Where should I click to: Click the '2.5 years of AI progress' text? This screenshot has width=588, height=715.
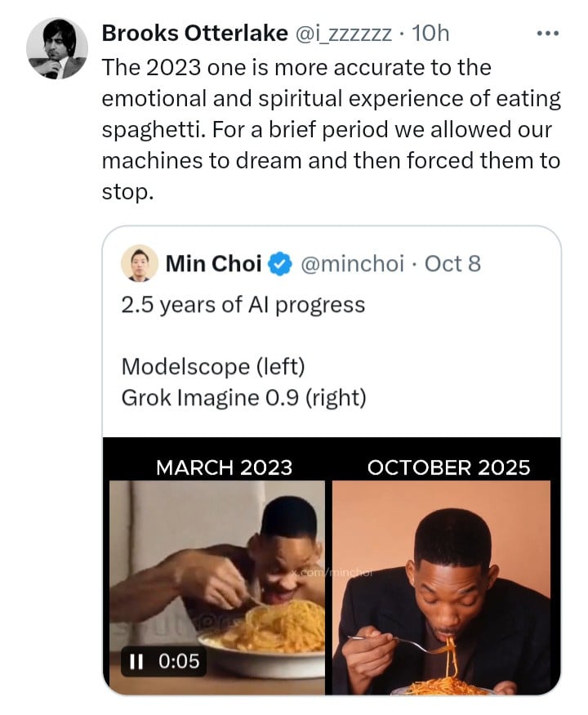click(x=243, y=305)
